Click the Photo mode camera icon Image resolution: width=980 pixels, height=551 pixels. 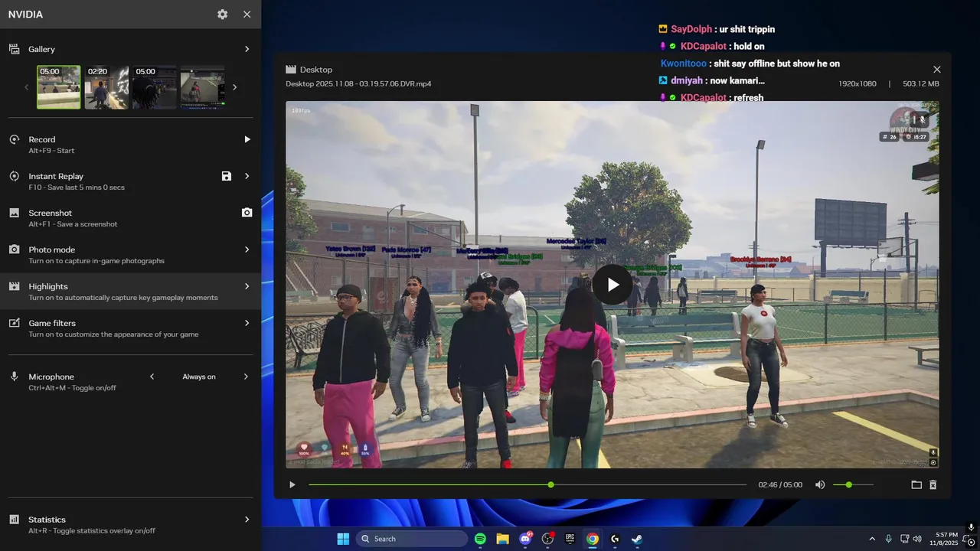(14, 249)
